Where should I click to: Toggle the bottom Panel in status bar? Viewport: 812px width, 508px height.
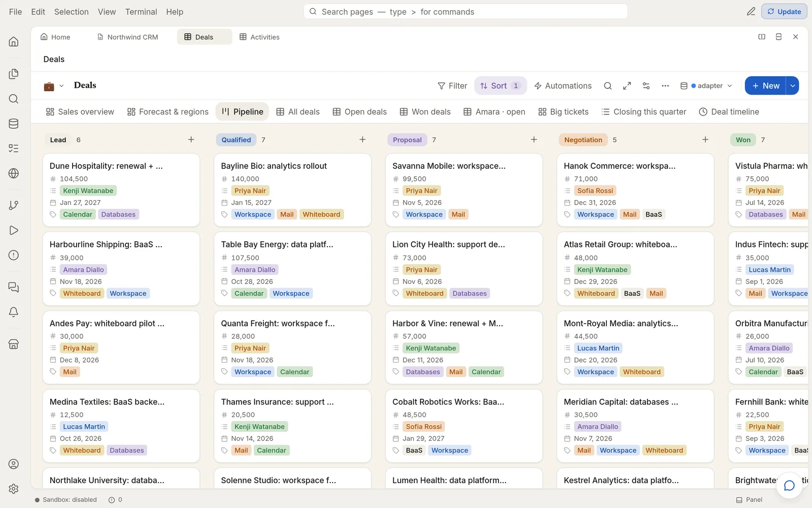point(749,500)
